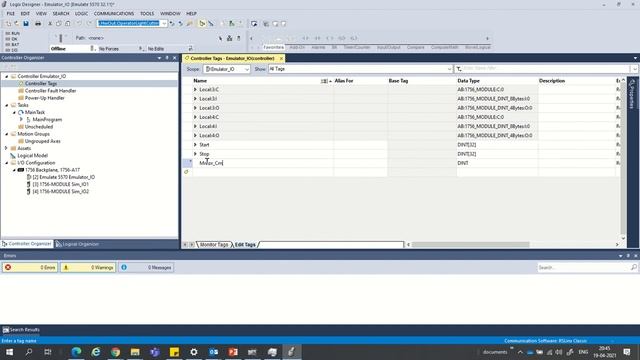Image resolution: width=640 pixels, height=360 pixels.
Task: Open the Scope dropdown
Action: 247,69
